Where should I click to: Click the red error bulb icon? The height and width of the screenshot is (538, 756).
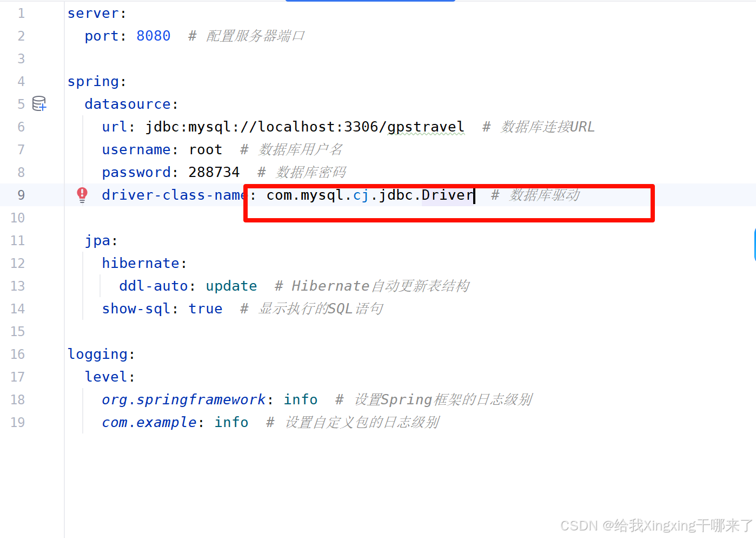[x=82, y=195]
